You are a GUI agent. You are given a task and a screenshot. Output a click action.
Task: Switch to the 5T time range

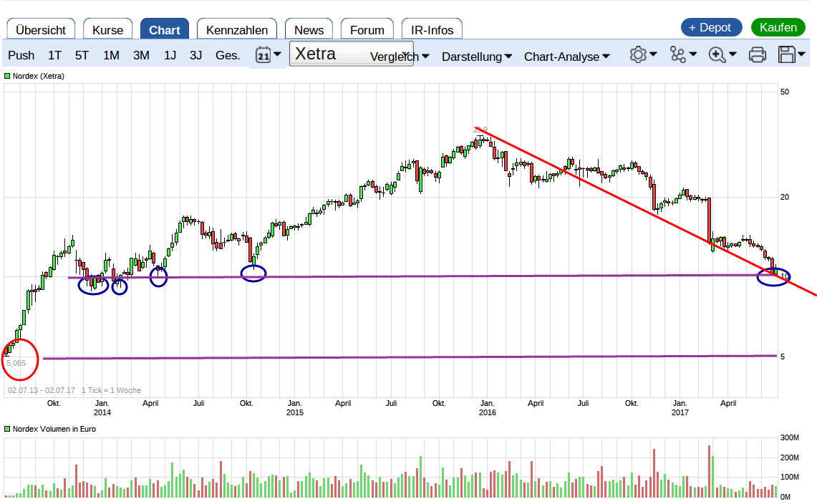pos(82,56)
